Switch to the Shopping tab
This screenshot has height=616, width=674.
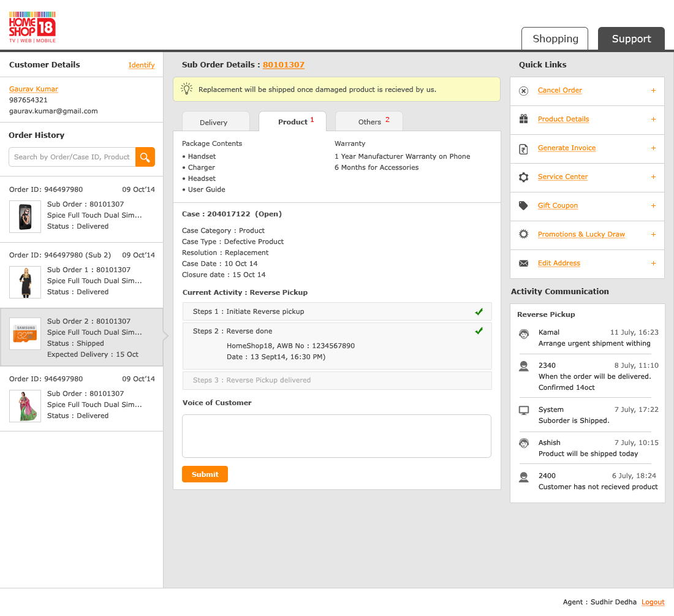pyautogui.click(x=555, y=39)
